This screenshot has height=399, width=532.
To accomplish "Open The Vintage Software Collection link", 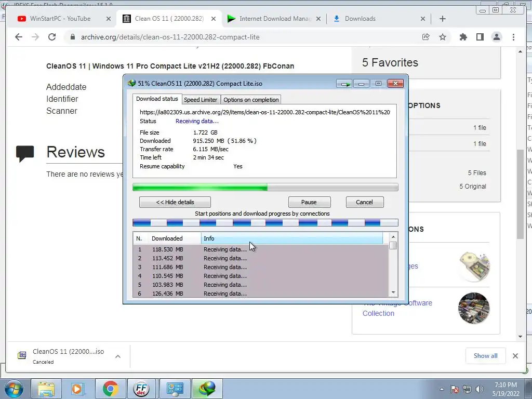I will (x=397, y=308).
